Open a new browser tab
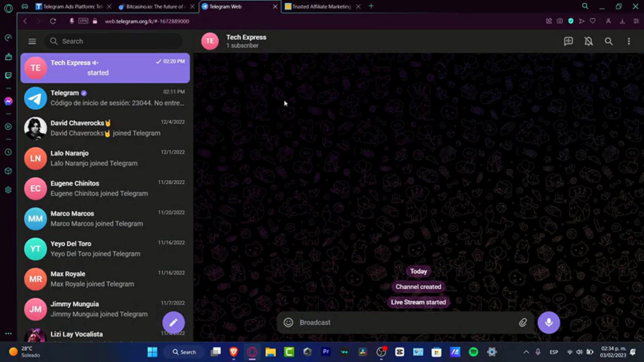 pos(371,6)
